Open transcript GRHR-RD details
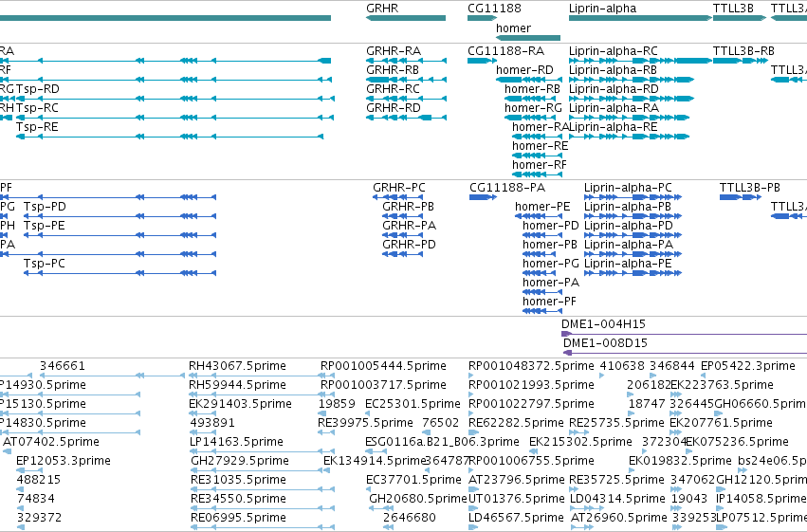The height and width of the screenshot is (532, 807). tap(394, 108)
